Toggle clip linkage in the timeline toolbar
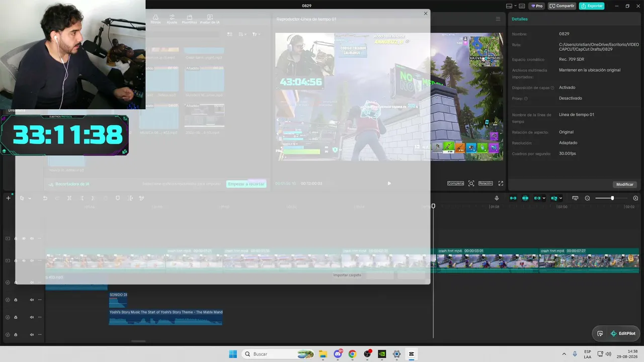 537,198
